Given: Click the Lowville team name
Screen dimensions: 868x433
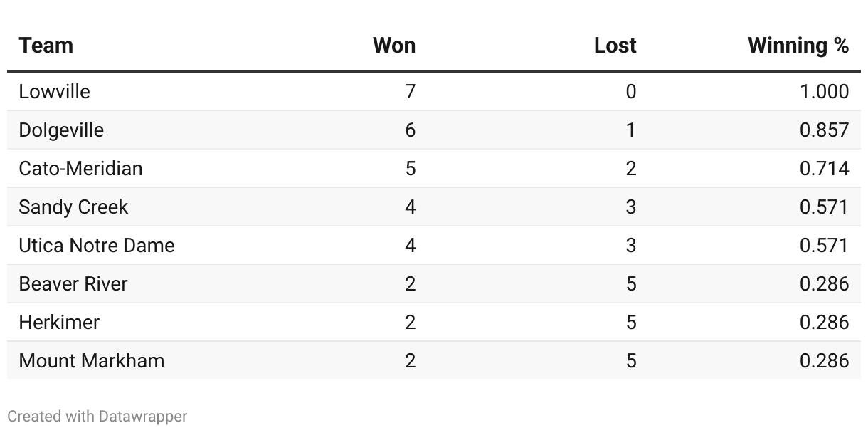Looking at the screenshot, I should click(x=55, y=92).
